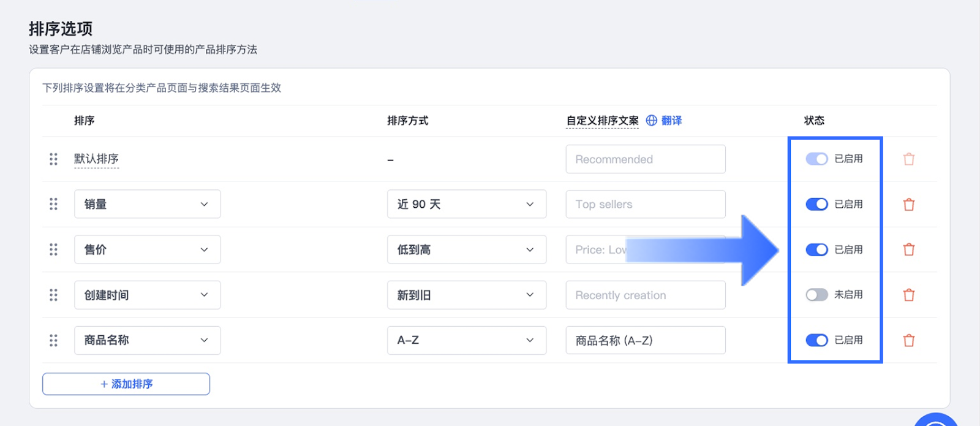Open the A–Z sort order dropdown
The height and width of the screenshot is (426, 980).
tap(466, 340)
